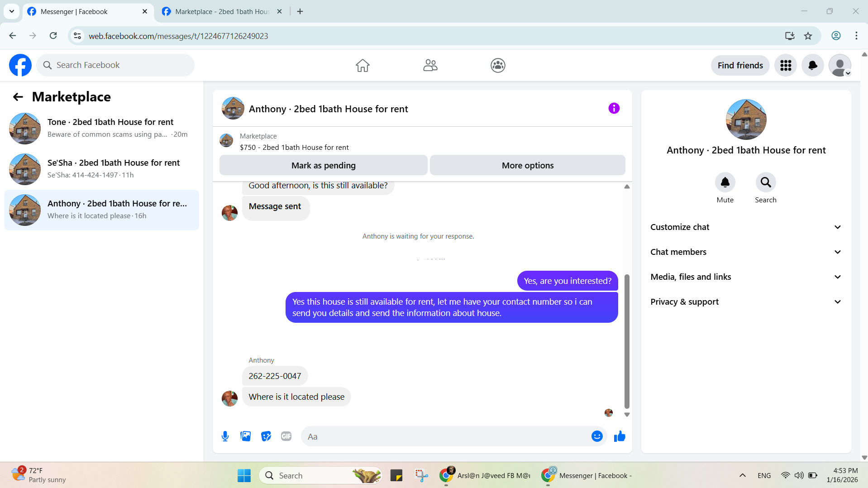Switch to Arsl@n J@veed Chrome window
The image size is (868, 488).
coord(484,475)
